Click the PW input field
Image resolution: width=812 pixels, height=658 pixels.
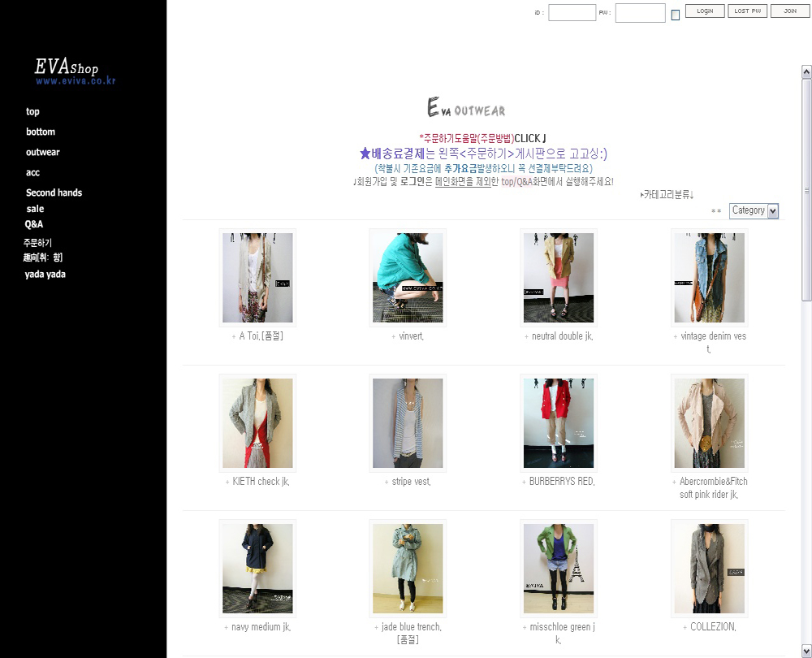coord(640,13)
